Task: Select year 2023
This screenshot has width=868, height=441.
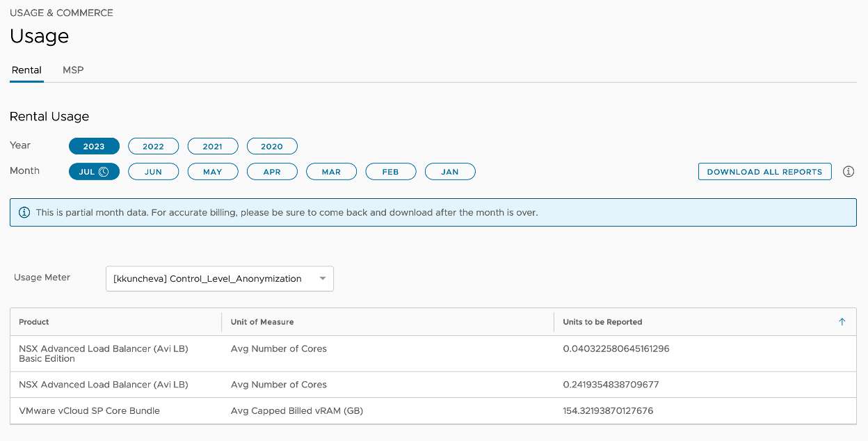Action: (x=94, y=146)
